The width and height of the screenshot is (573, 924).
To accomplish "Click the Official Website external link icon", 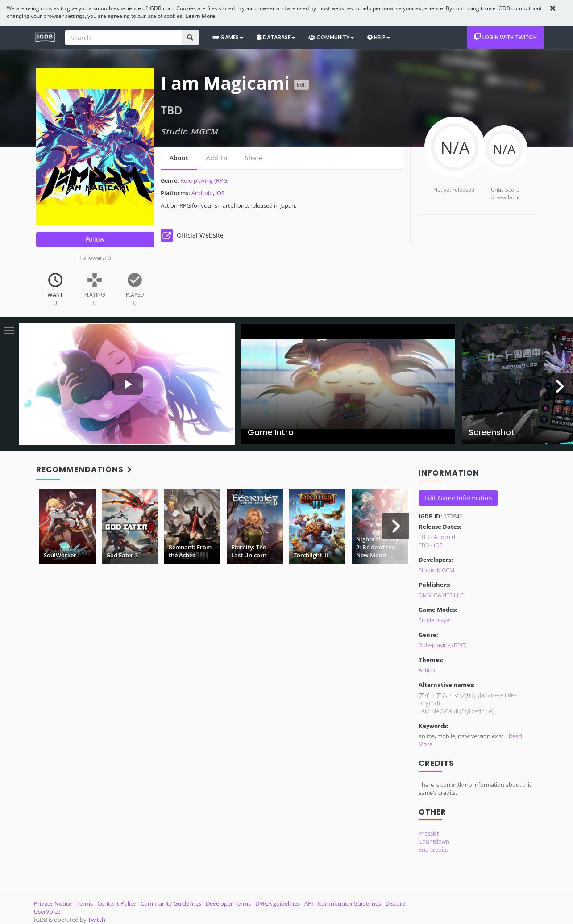I will (167, 235).
